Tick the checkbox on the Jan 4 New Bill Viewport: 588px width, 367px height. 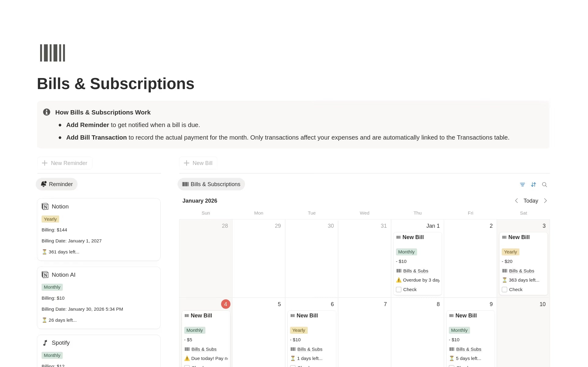[x=187, y=366]
